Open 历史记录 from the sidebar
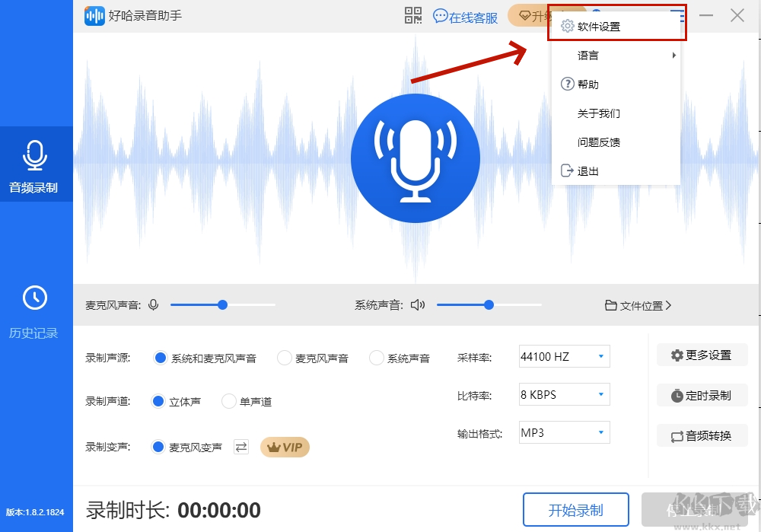 click(x=36, y=308)
